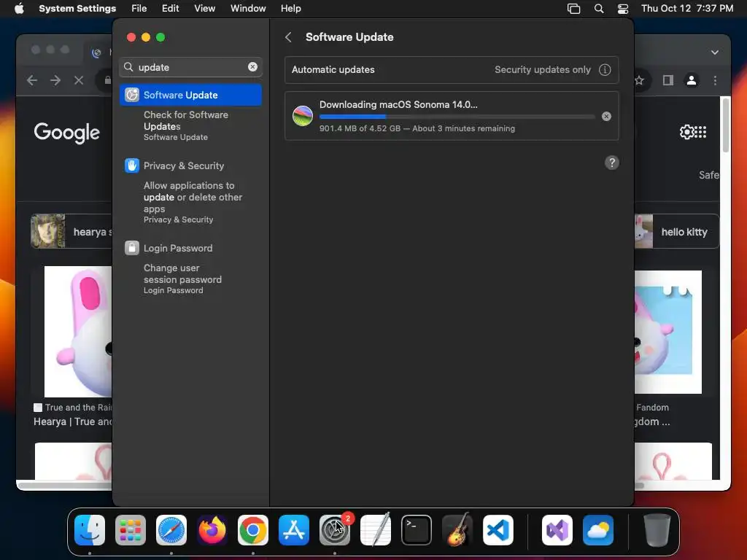Image resolution: width=747 pixels, height=560 pixels.
Task: Open Google quick settings gear icon
Action: coord(686,132)
